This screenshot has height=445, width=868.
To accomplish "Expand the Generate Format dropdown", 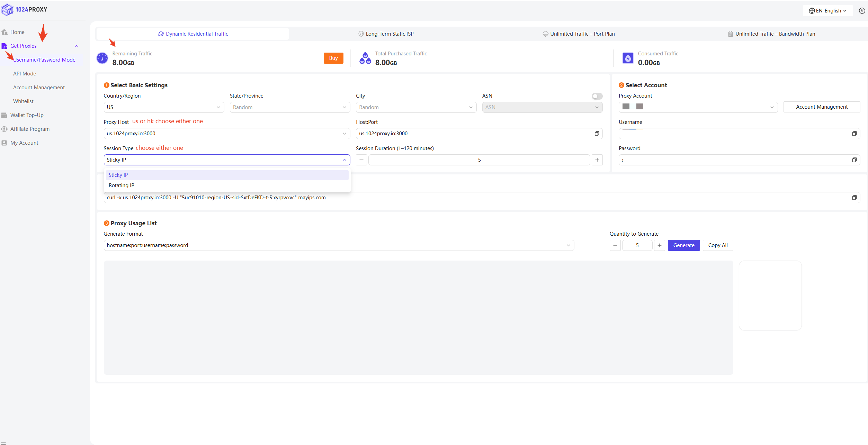I will [338, 245].
